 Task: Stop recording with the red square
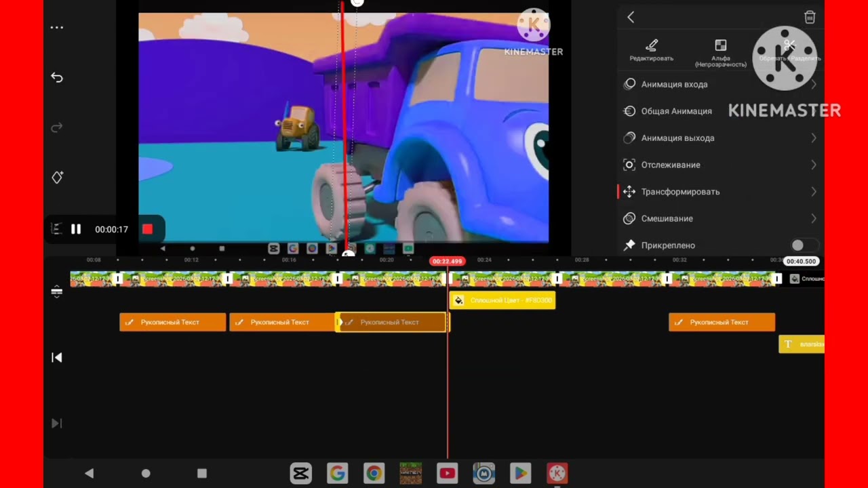(x=147, y=229)
